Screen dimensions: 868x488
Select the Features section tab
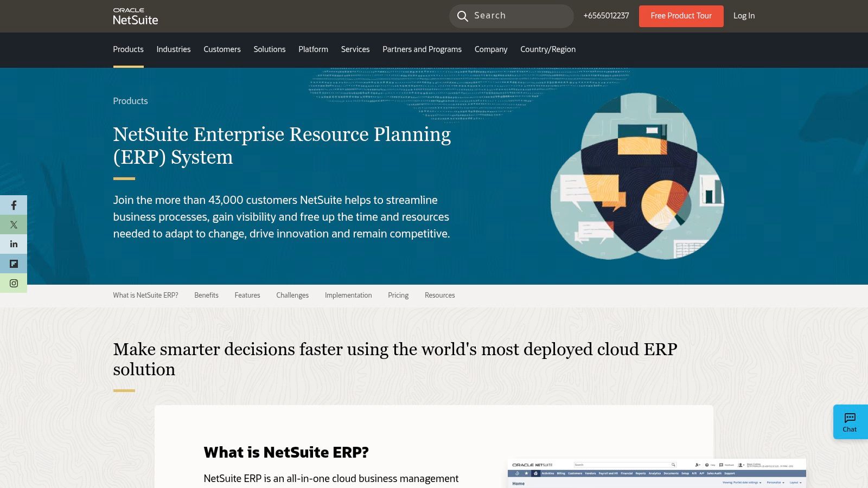coord(247,295)
